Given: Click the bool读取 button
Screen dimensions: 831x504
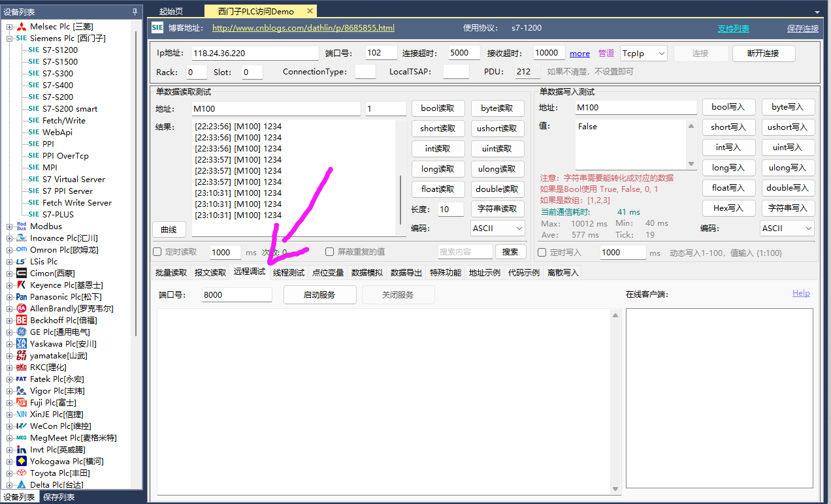Looking at the screenshot, I should click(438, 108).
